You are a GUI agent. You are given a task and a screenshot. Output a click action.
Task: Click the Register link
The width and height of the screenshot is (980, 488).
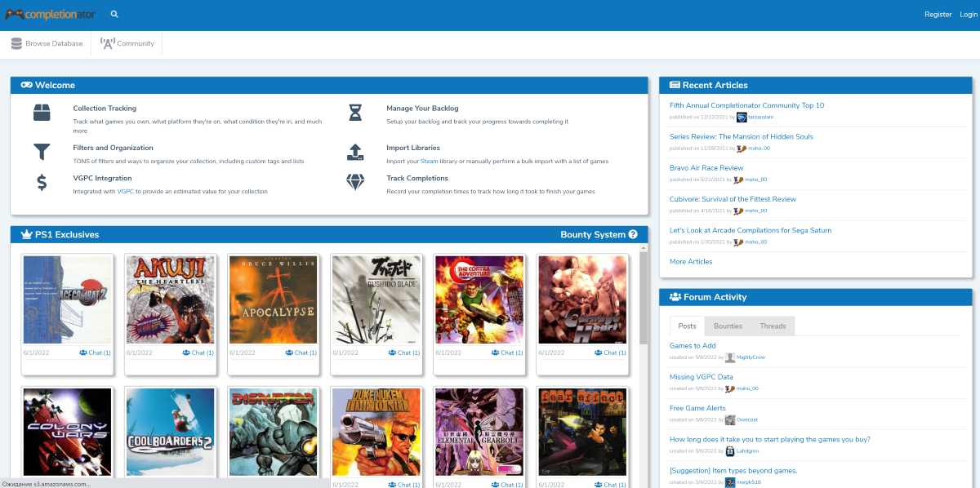tap(938, 15)
